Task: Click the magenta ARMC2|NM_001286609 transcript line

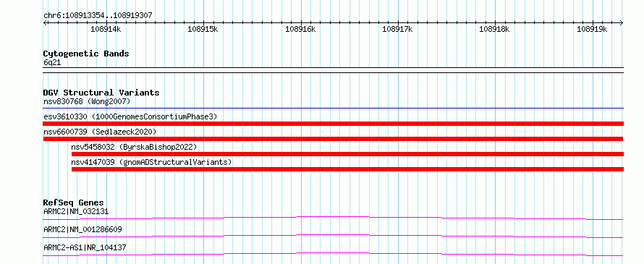Action: click(x=334, y=236)
